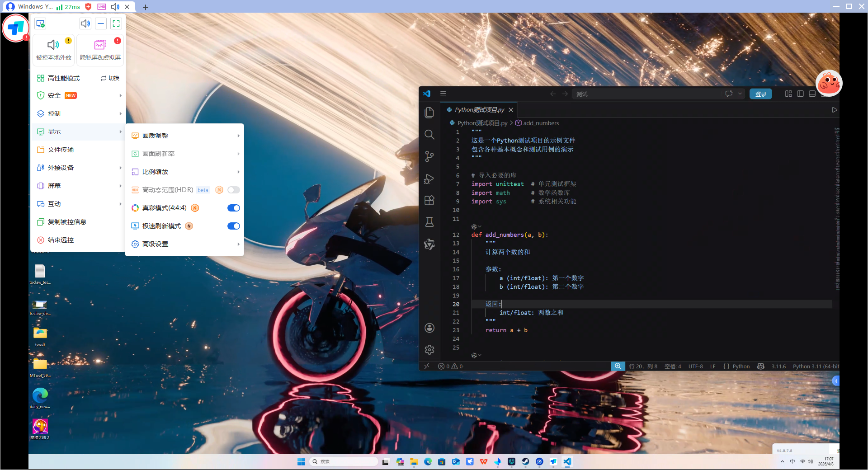Open the Extensions view in VS Code

pyautogui.click(x=429, y=200)
